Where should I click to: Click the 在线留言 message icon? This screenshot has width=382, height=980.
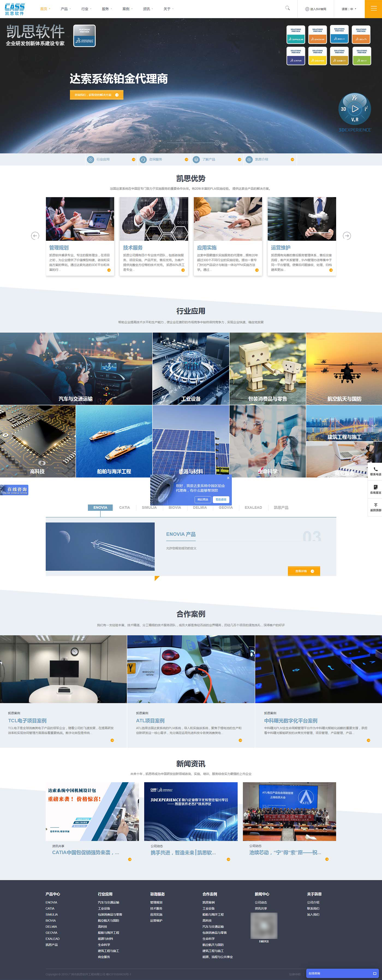click(x=375, y=487)
